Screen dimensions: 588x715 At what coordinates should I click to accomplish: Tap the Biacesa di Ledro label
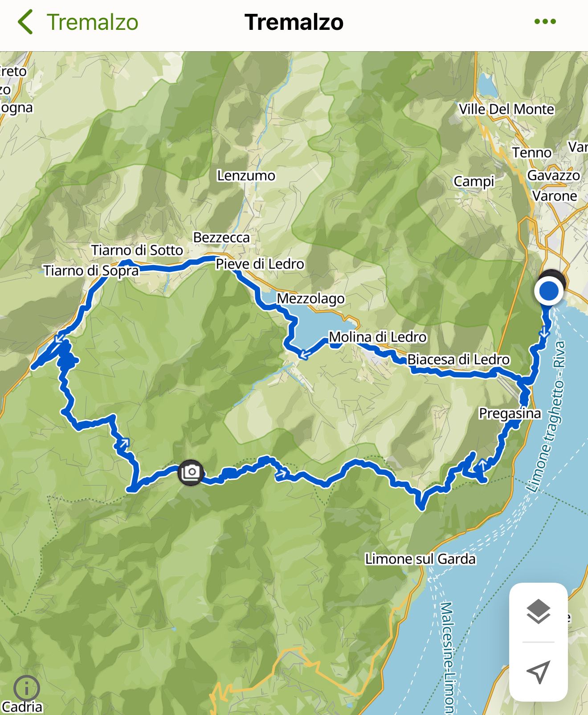coord(458,360)
